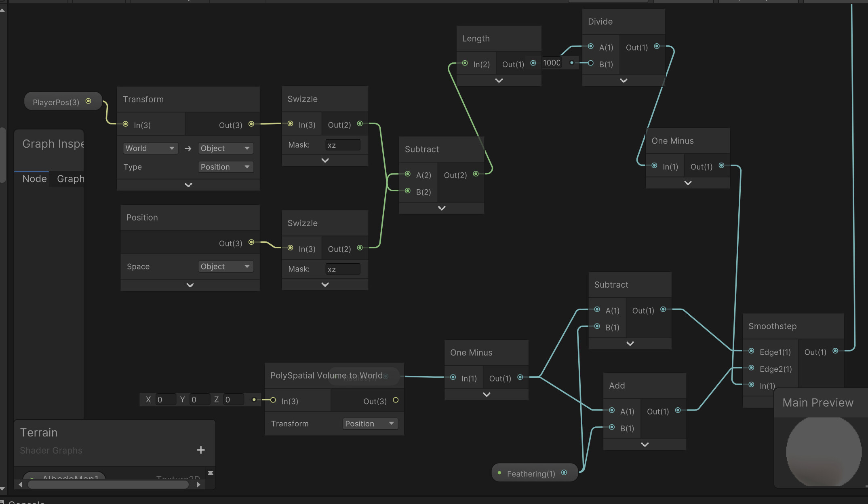
Task: Select the Node tab in the Graph Inspector
Action: pos(34,178)
